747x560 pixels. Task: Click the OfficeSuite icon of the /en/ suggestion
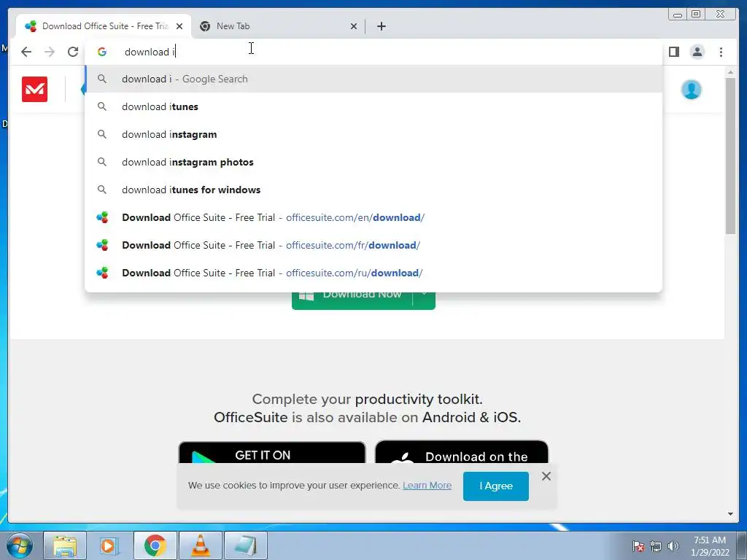pos(102,217)
